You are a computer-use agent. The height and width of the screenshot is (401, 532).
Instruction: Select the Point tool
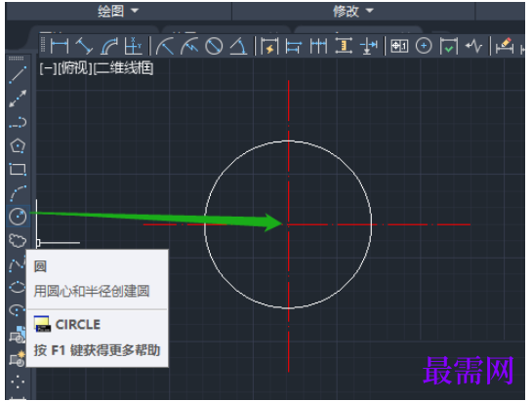coord(17,382)
